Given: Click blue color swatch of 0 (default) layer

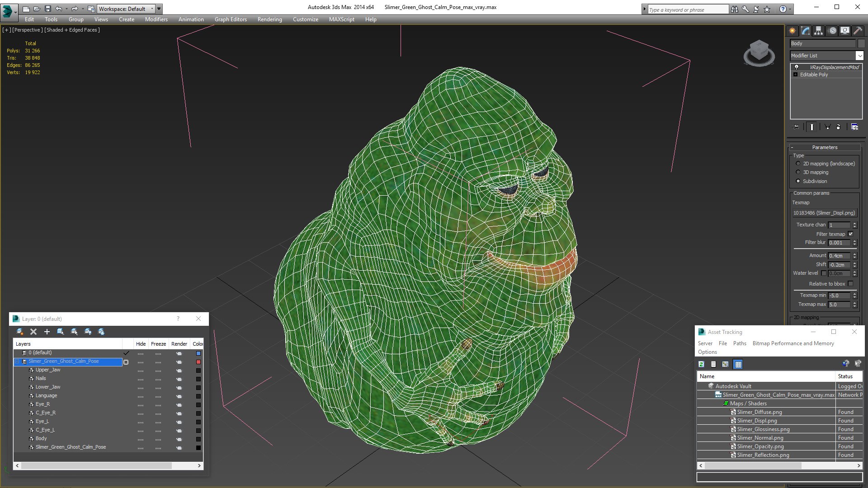Looking at the screenshot, I should [198, 353].
